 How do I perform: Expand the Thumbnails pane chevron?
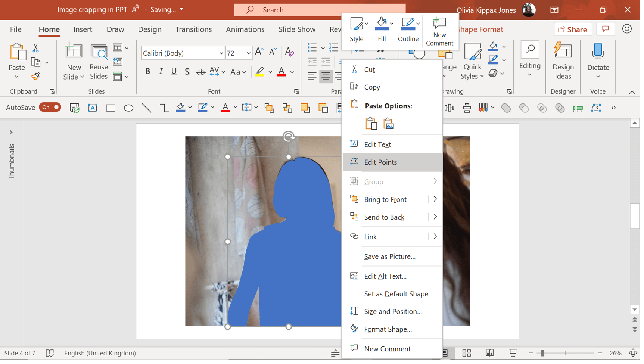pos(11,133)
